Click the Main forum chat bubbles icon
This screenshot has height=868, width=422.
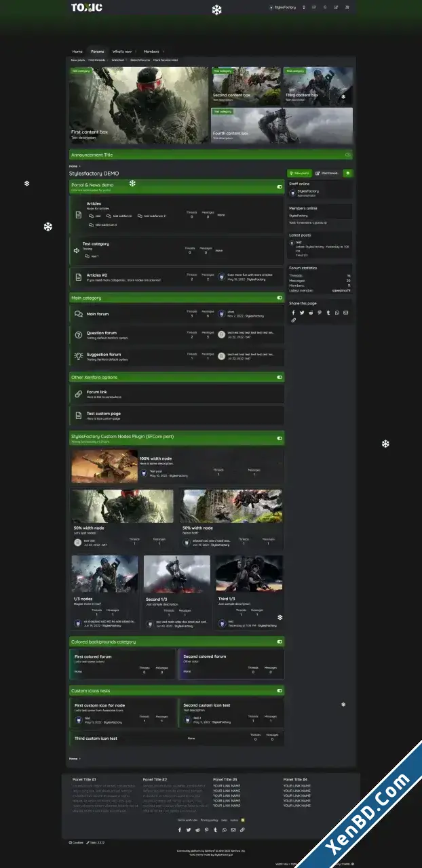pos(78,314)
